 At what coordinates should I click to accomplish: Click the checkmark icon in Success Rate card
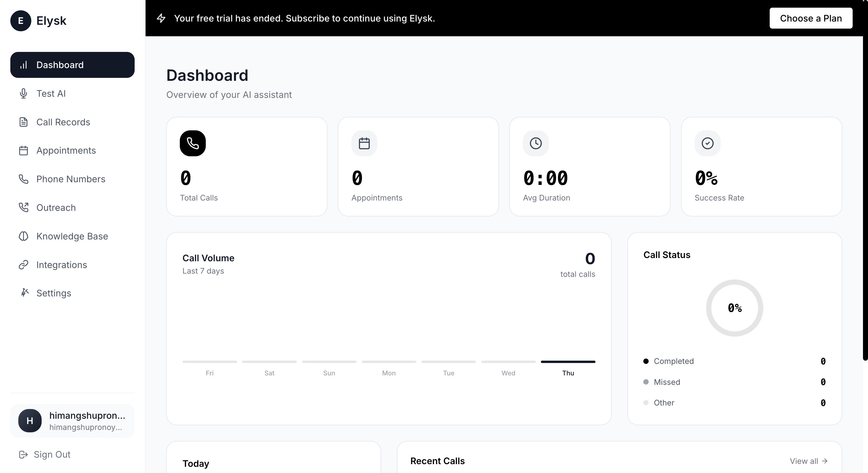pyautogui.click(x=707, y=143)
